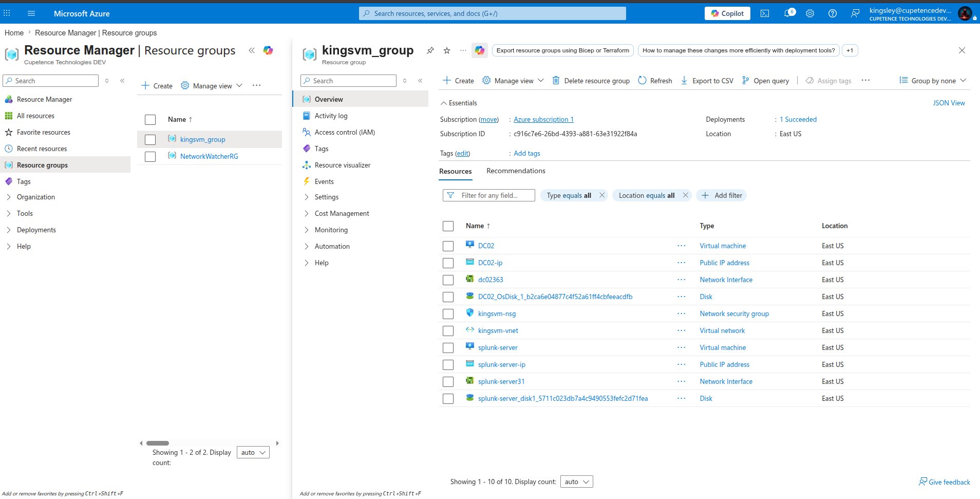
Task: Click Export to CSV
Action: point(707,81)
